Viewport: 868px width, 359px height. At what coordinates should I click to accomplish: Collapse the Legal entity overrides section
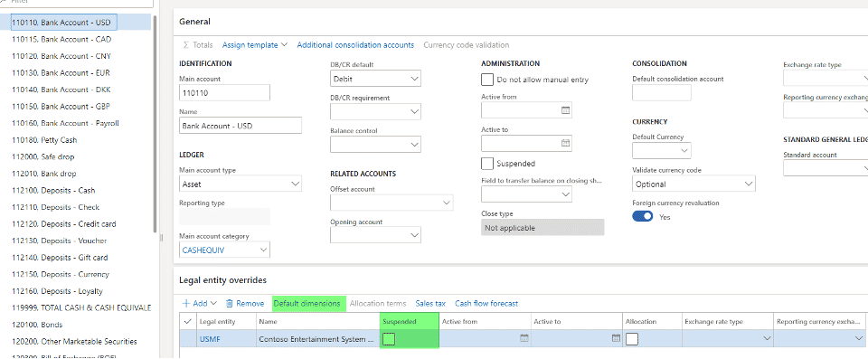click(x=222, y=280)
